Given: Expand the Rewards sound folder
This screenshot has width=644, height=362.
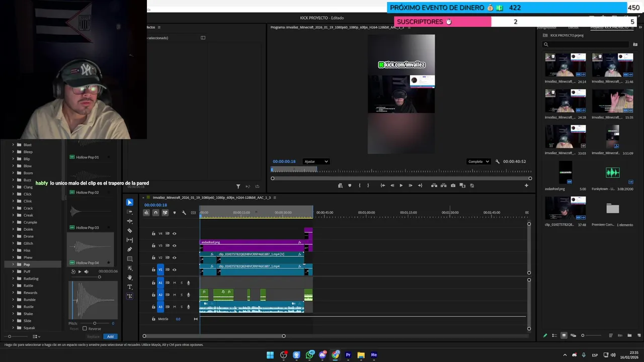Looking at the screenshot, I should 13,293.
